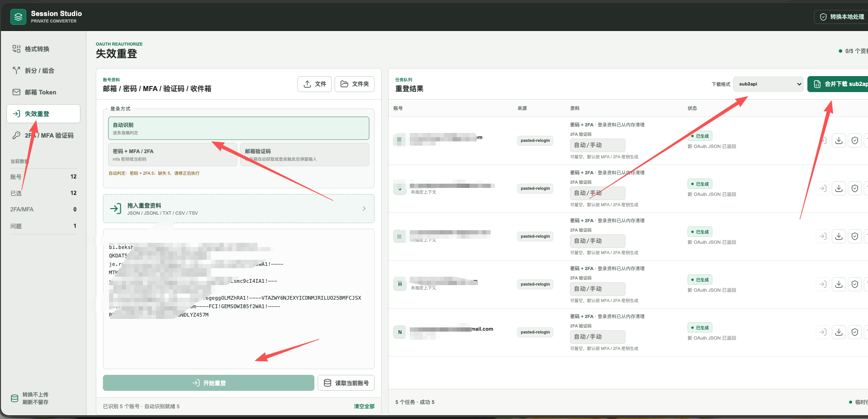The height and width of the screenshot is (419, 868).
Task: Focus the 2FA 验证码 field in the third account row
Action: [x=598, y=241]
